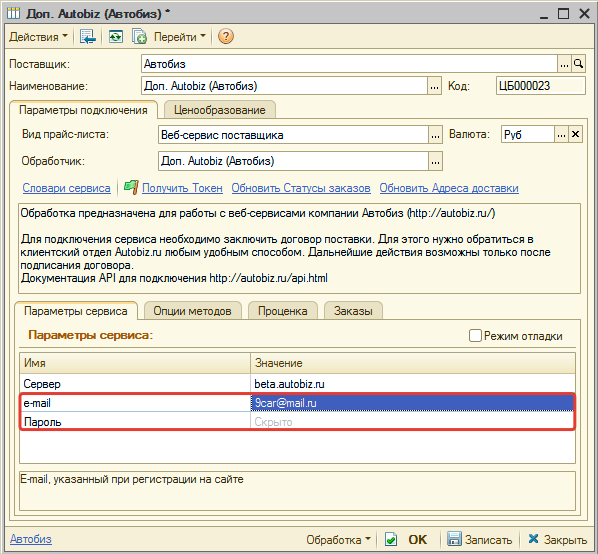
Task: Click the Обновить Статусы заказов link
Action: [301, 188]
